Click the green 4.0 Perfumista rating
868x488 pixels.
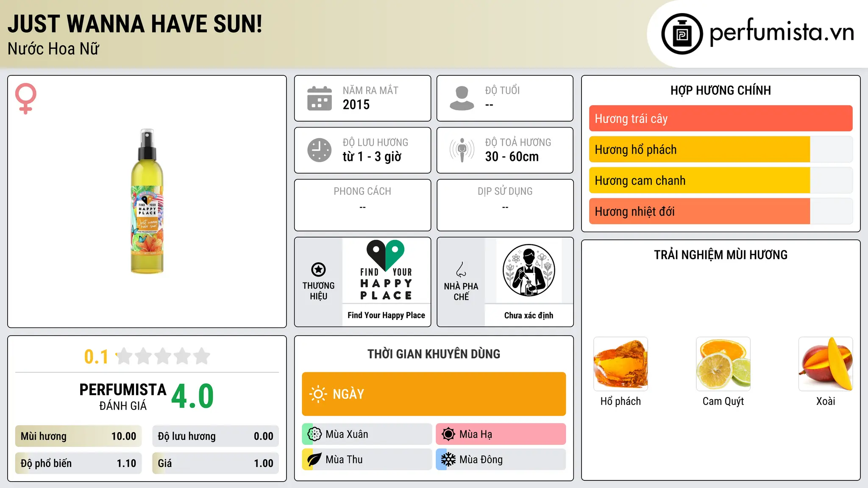pyautogui.click(x=192, y=396)
